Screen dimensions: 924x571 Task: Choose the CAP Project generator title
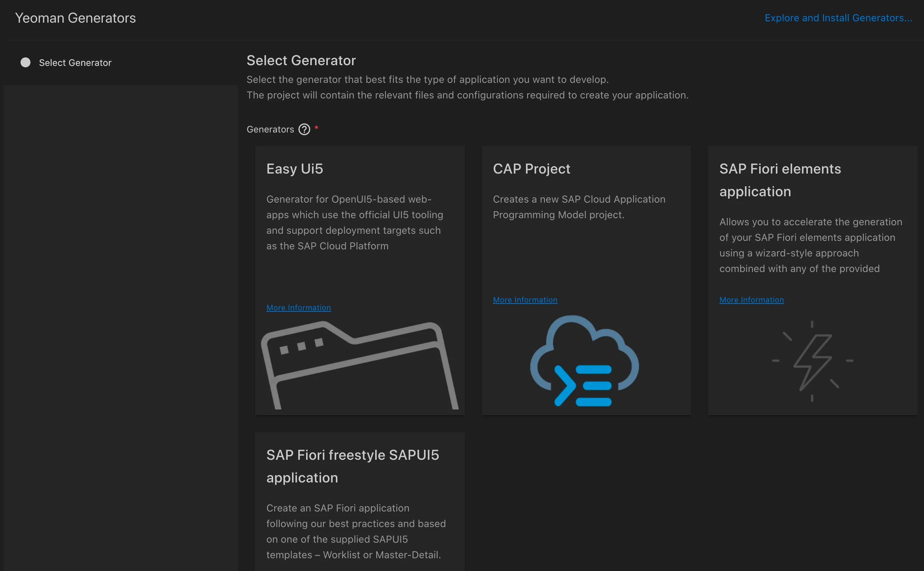click(531, 169)
